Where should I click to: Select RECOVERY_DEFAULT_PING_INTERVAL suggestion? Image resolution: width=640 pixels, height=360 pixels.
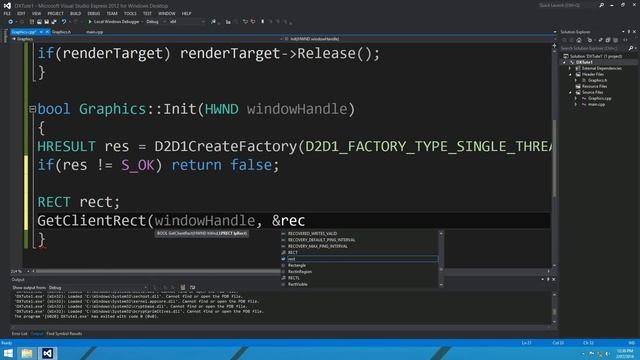pyautogui.click(x=321, y=240)
